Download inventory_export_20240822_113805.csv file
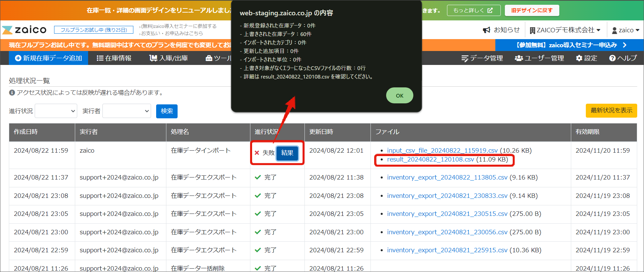Viewport: 644px width, 272px height. [447, 177]
